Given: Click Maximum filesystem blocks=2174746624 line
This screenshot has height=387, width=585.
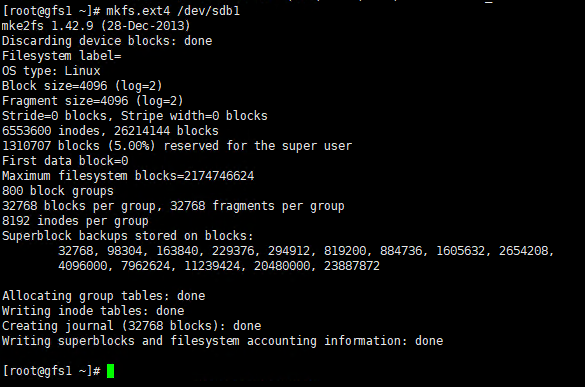Looking at the screenshot, I should tap(128, 176).
